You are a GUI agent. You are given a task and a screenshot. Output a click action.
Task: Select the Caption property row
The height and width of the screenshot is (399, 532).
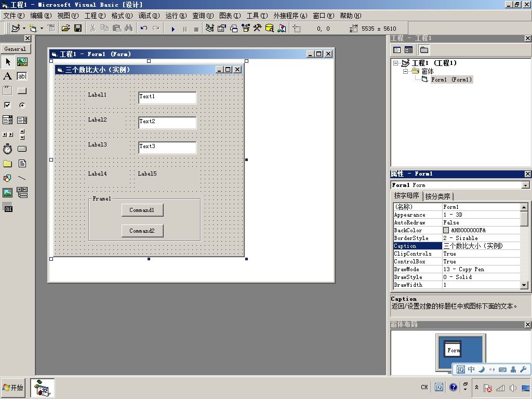(x=456, y=246)
